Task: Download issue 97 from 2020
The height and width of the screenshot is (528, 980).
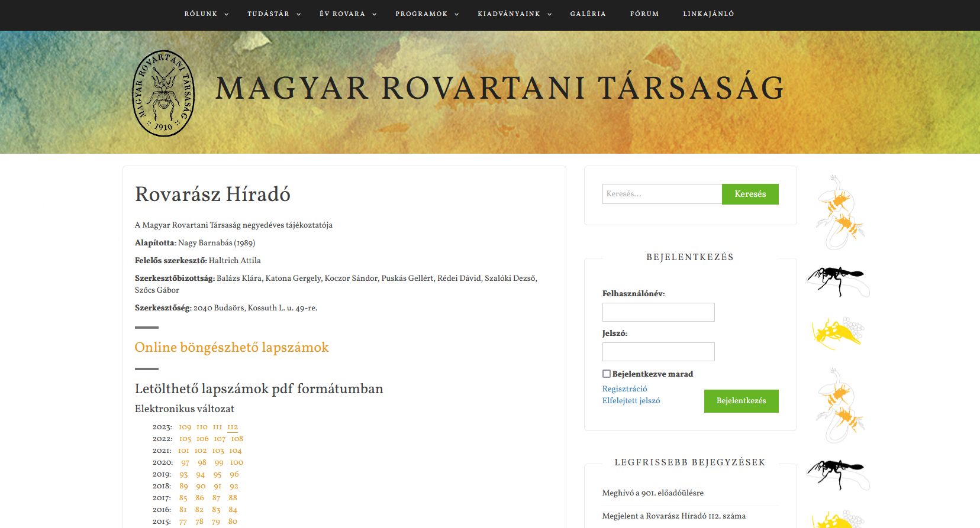Action: tap(185, 462)
